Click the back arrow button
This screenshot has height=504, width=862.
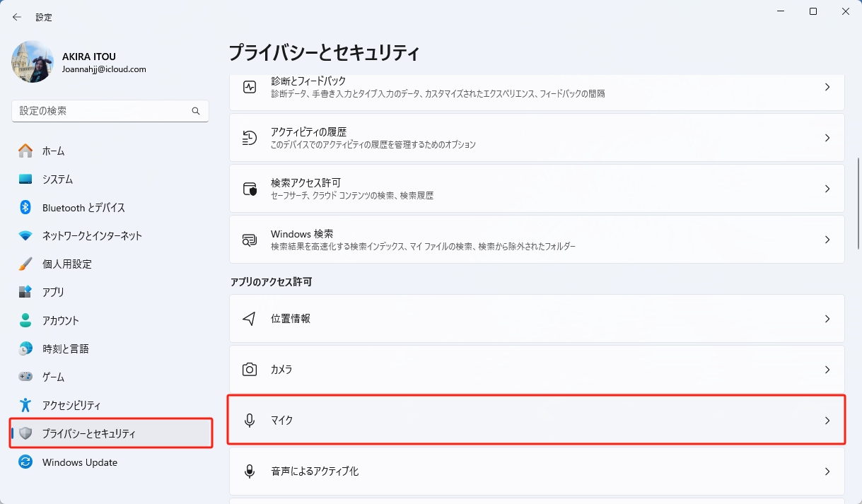(16, 16)
